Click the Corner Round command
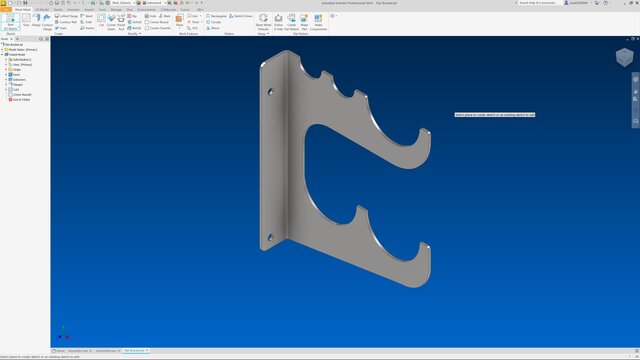Screen dimensions: 640x360 (x=157, y=22)
